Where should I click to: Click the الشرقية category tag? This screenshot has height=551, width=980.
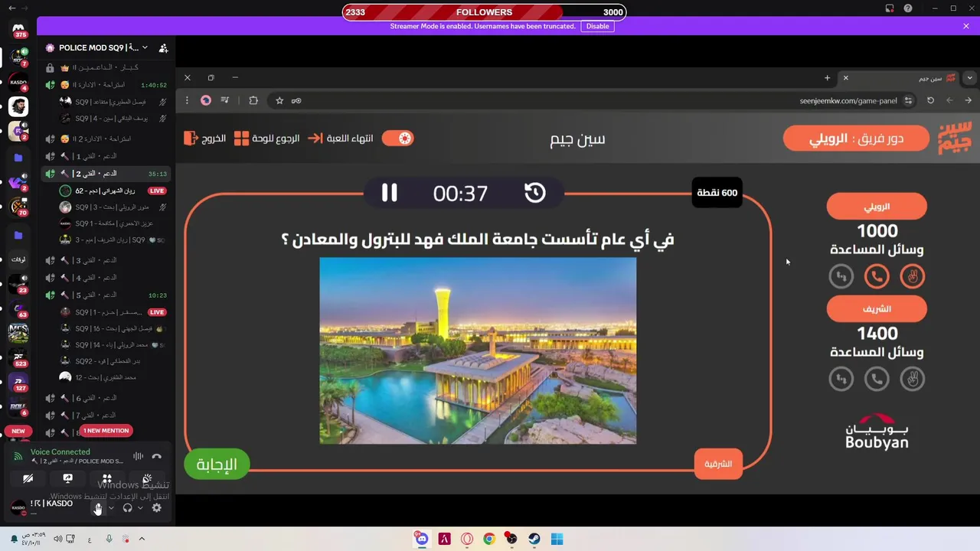pos(718,464)
